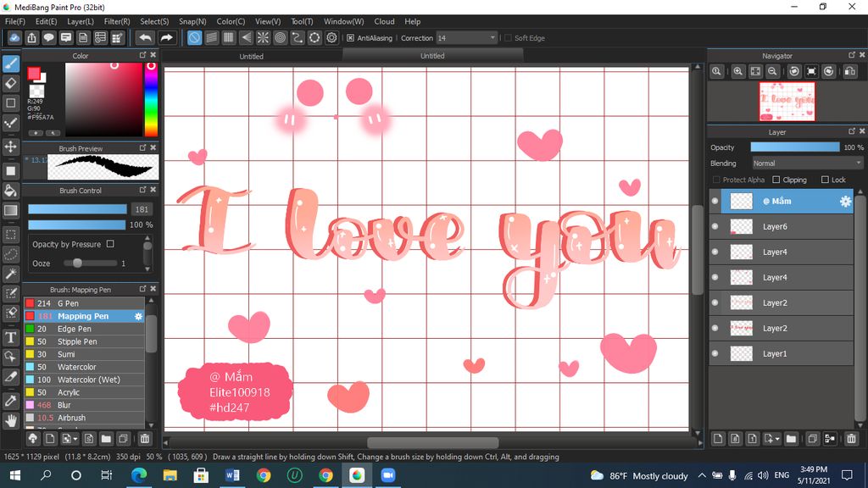Open the Blending mode dropdown

click(807, 164)
